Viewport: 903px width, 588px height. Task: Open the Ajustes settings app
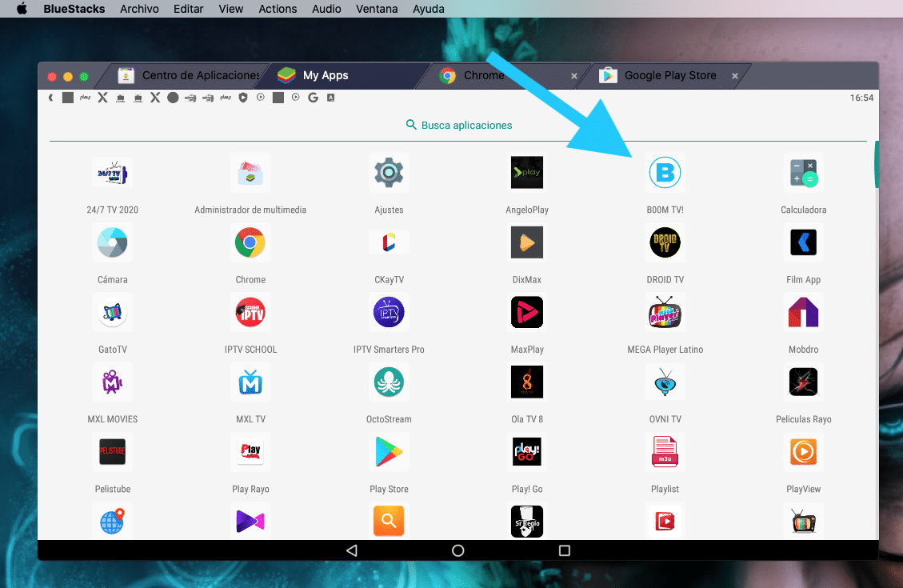pos(389,172)
